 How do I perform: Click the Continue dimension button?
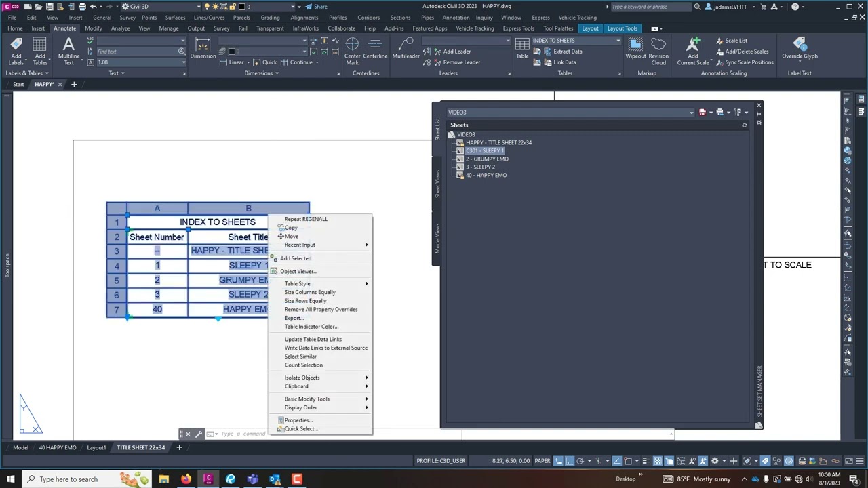pos(297,62)
